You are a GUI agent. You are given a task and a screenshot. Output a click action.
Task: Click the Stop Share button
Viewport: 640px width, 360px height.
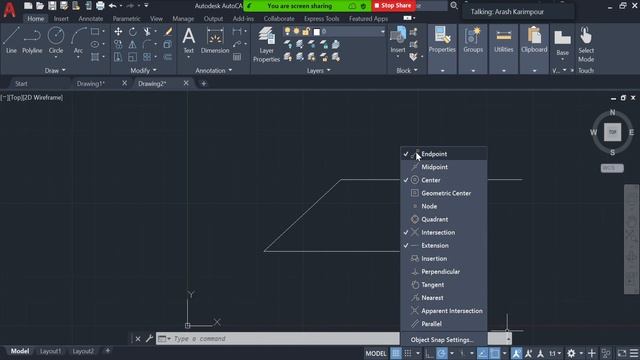click(393, 6)
